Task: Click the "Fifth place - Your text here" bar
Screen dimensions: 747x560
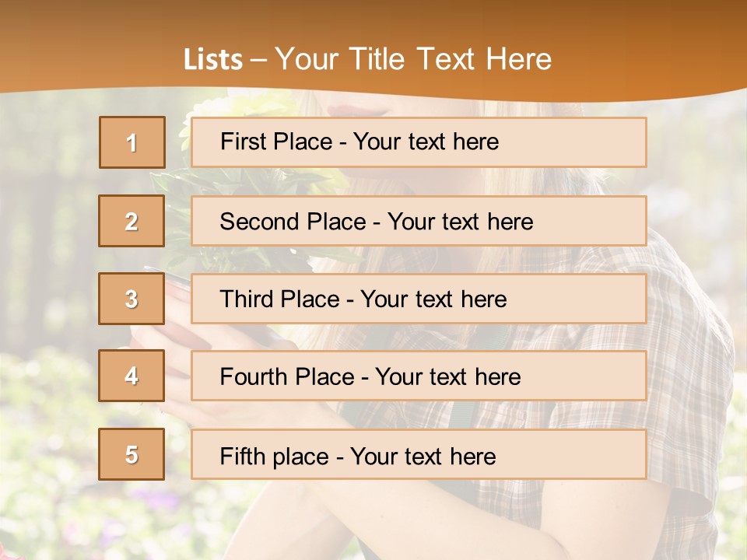Action: point(419,454)
